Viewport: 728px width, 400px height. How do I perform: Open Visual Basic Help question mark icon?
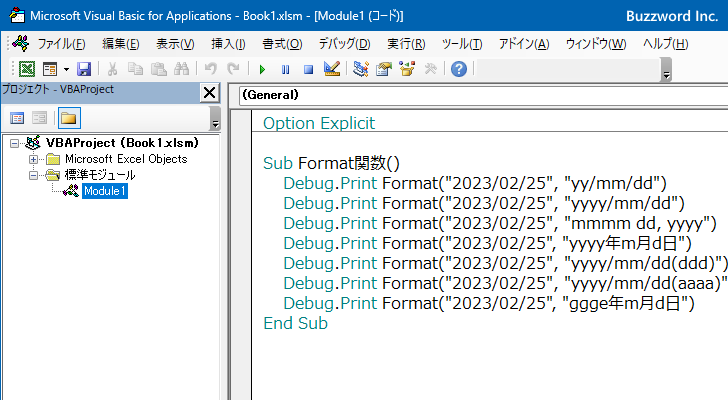click(x=459, y=69)
